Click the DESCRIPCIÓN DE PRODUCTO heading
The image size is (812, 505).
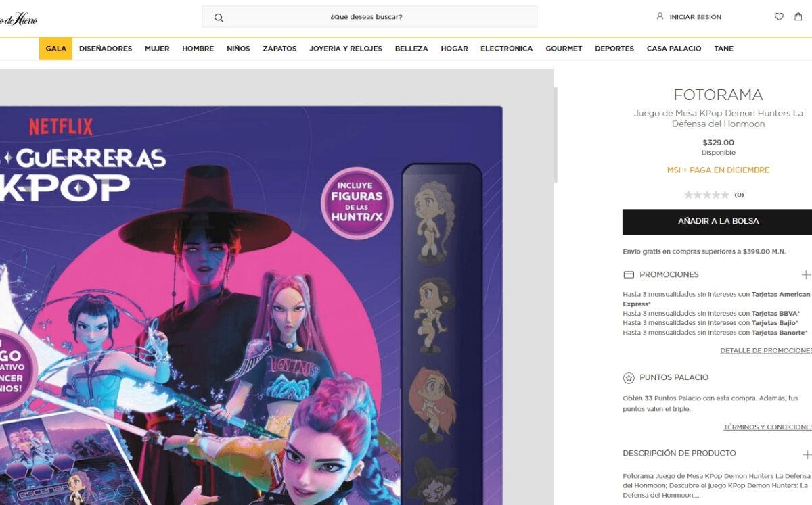point(679,454)
